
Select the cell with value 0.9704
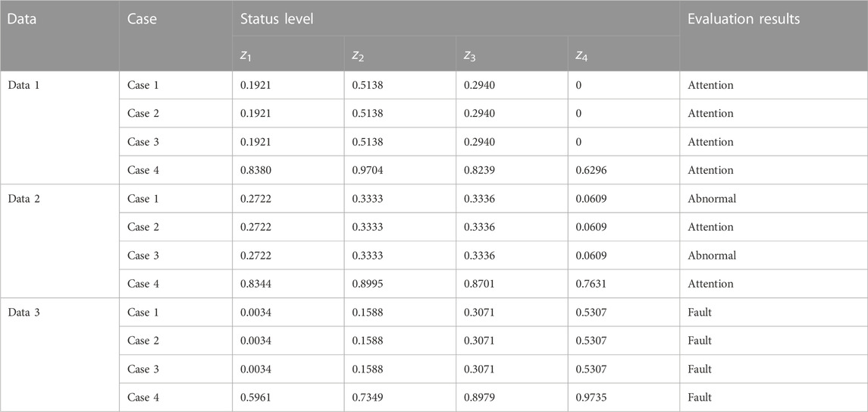tap(400, 170)
